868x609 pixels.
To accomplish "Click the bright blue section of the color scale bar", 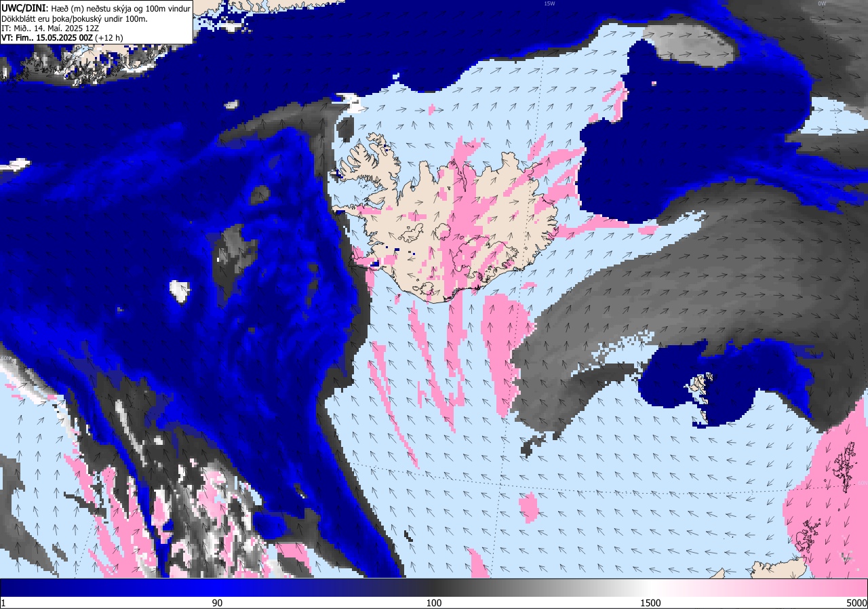I will point(217,587).
